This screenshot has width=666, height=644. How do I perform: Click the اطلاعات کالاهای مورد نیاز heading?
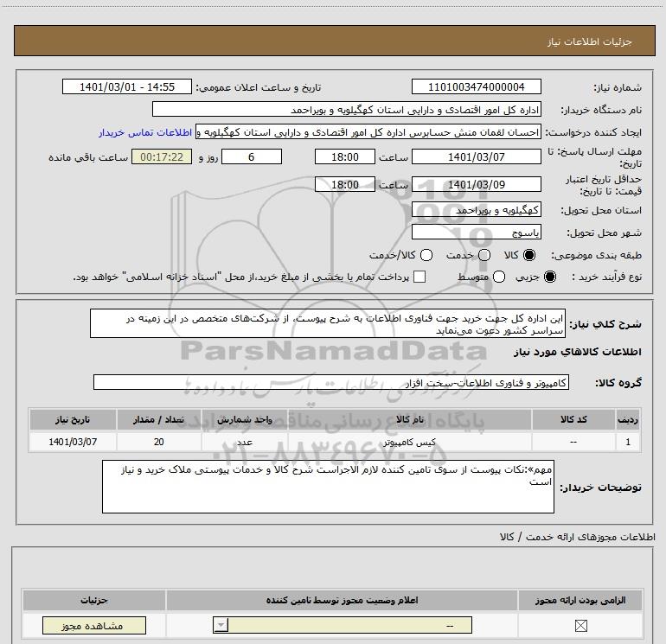coord(577,352)
